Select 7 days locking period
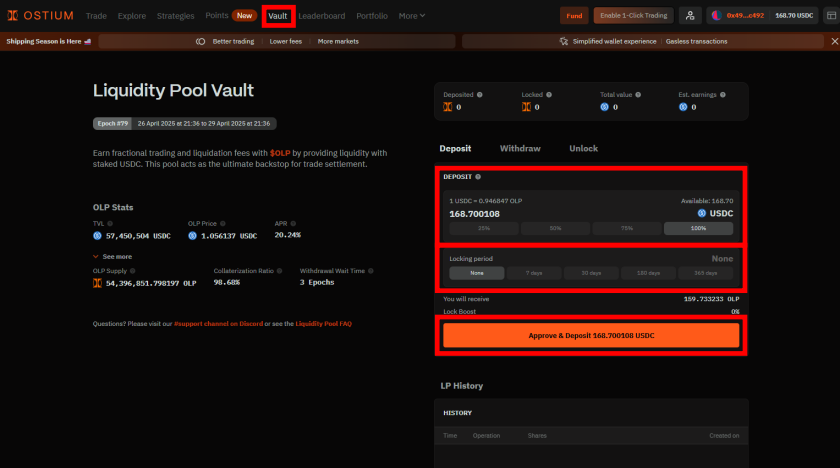 pyautogui.click(x=534, y=273)
